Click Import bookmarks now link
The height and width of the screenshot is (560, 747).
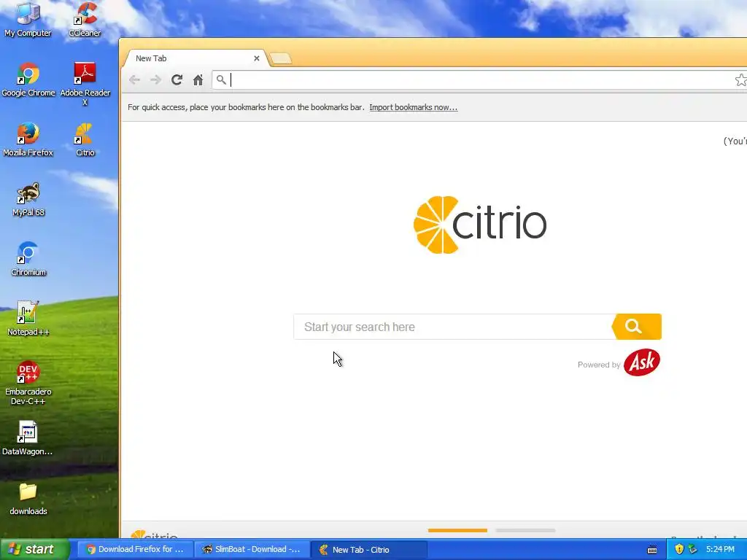point(413,107)
